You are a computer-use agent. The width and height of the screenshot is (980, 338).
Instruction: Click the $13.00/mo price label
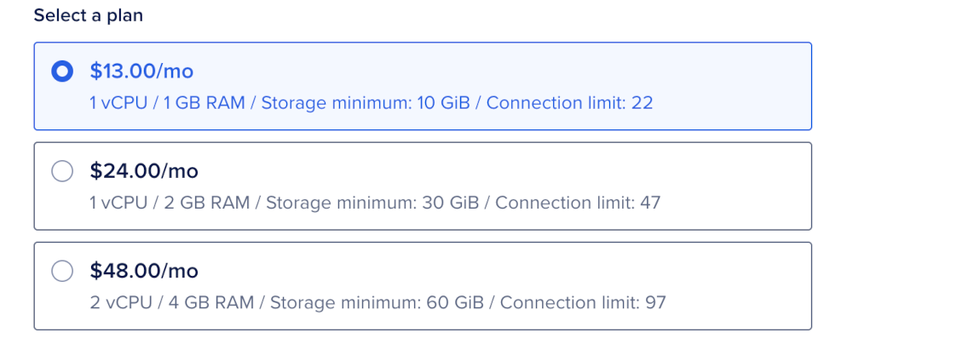tap(141, 72)
